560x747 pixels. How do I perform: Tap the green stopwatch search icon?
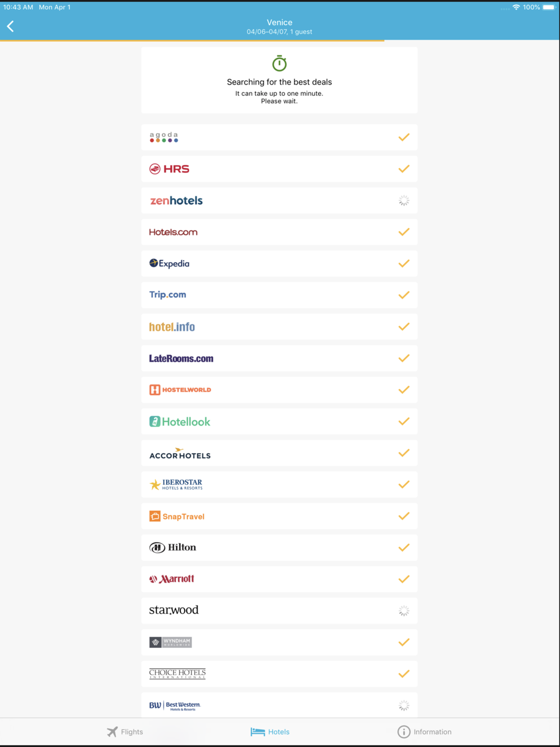(279, 63)
